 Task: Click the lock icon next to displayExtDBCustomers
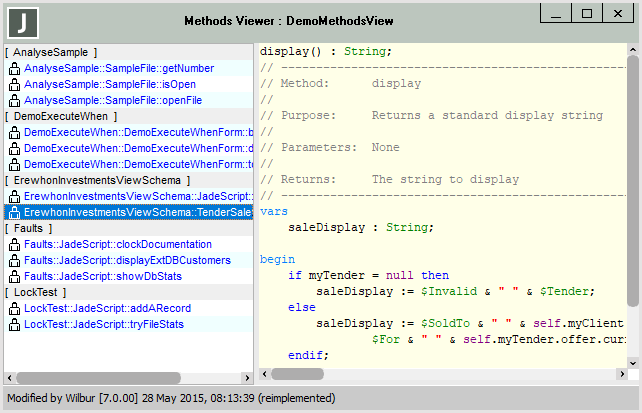click(14, 261)
